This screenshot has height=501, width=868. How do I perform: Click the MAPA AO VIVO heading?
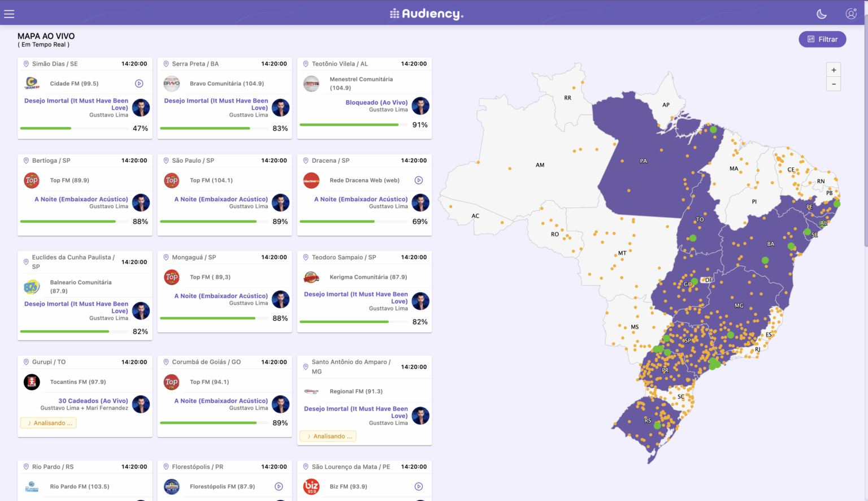(46, 36)
